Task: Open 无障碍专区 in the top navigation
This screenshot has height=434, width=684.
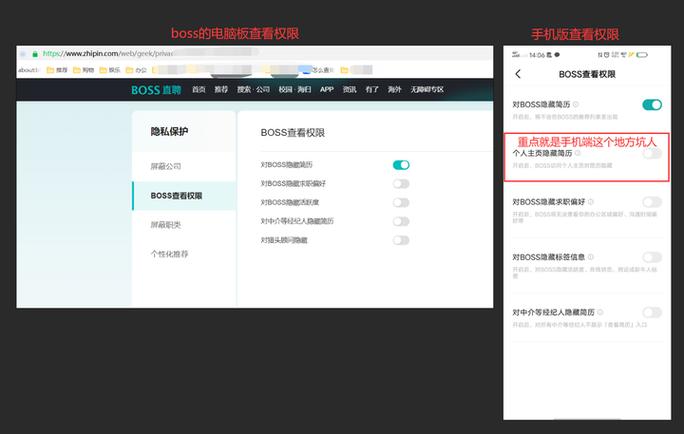Action: coord(427,89)
